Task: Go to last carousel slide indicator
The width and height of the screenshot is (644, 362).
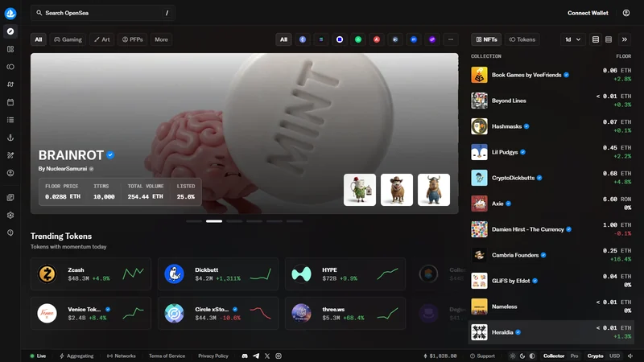Action: point(295,221)
